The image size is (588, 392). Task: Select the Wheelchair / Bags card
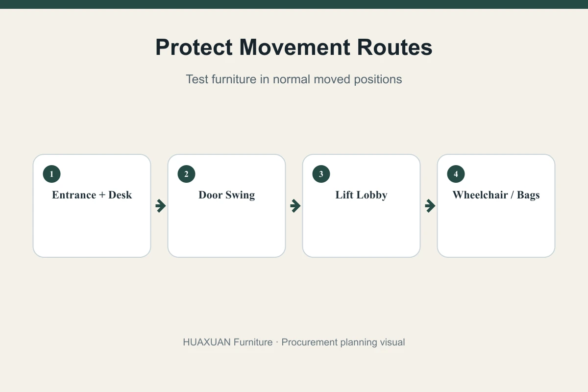[x=496, y=206]
